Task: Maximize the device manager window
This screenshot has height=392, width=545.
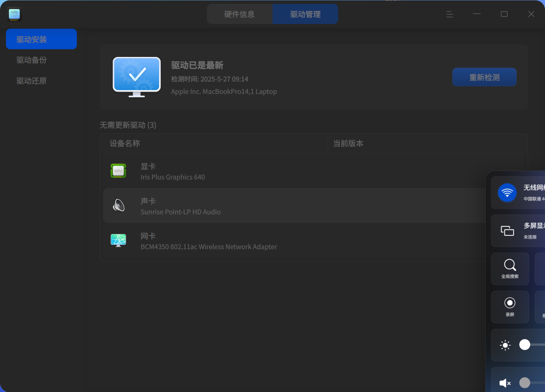Action: tap(504, 14)
